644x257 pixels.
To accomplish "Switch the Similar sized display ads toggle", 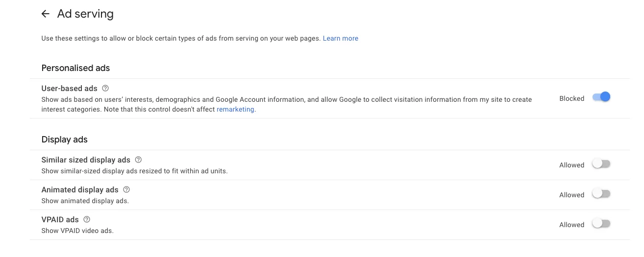I will (601, 164).
